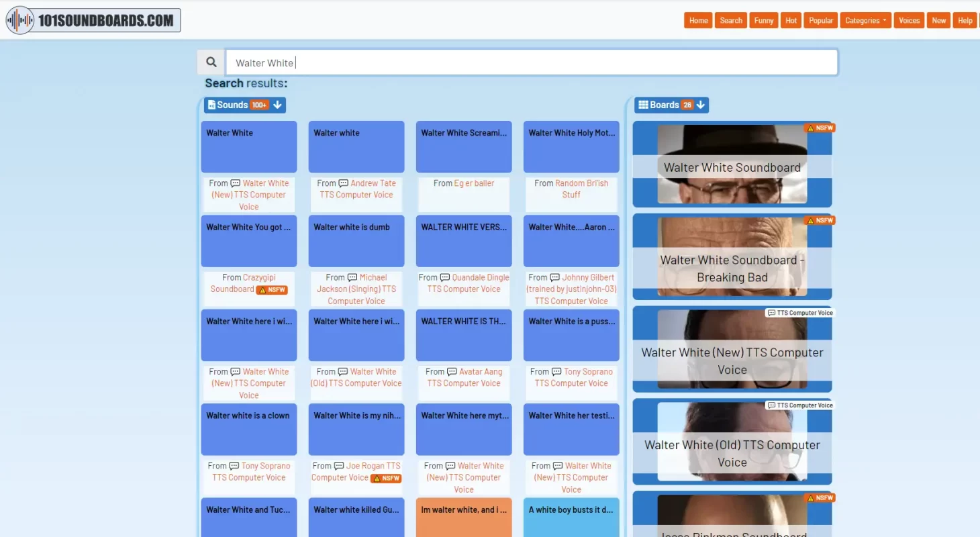Play the lowercase "Walter white" sound tile
Image resolution: width=980 pixels, height=537 pixels.
coord(356,146)
